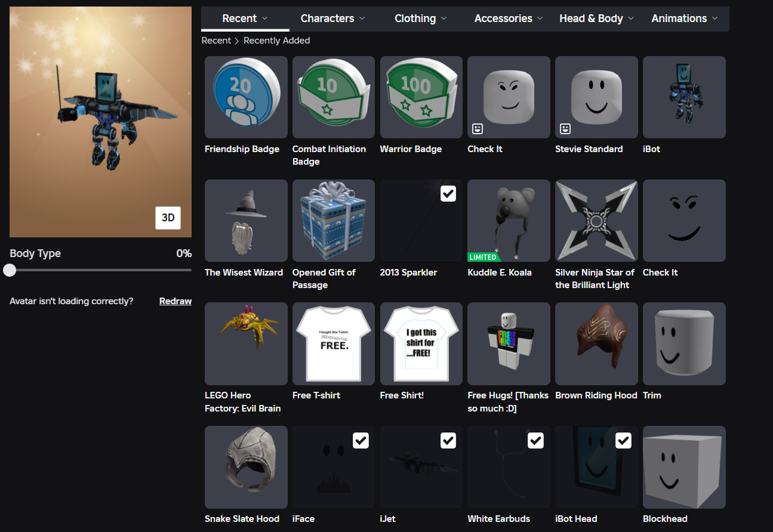
Task: Click the Body Type slider handle
Action: click(10, 270)
